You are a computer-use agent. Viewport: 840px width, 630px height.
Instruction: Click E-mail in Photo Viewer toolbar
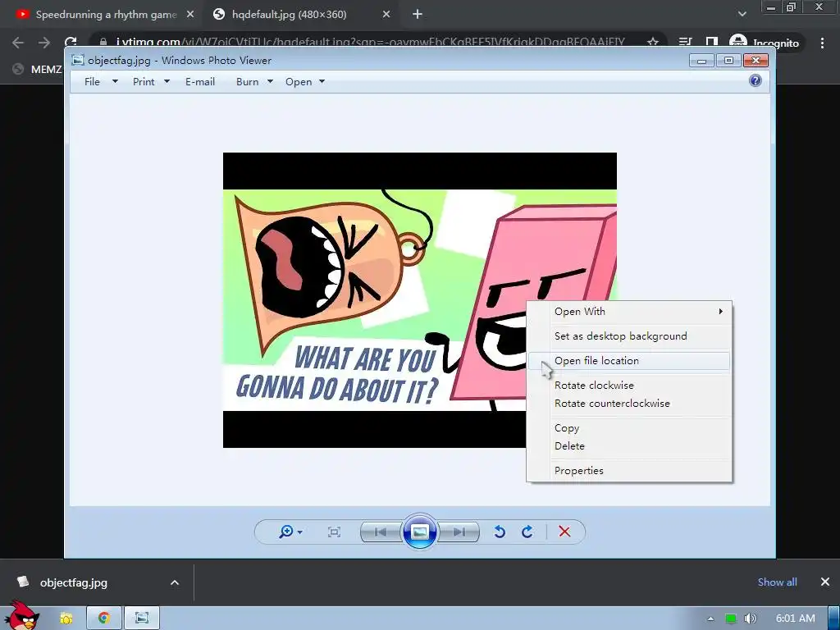(200, 81)
